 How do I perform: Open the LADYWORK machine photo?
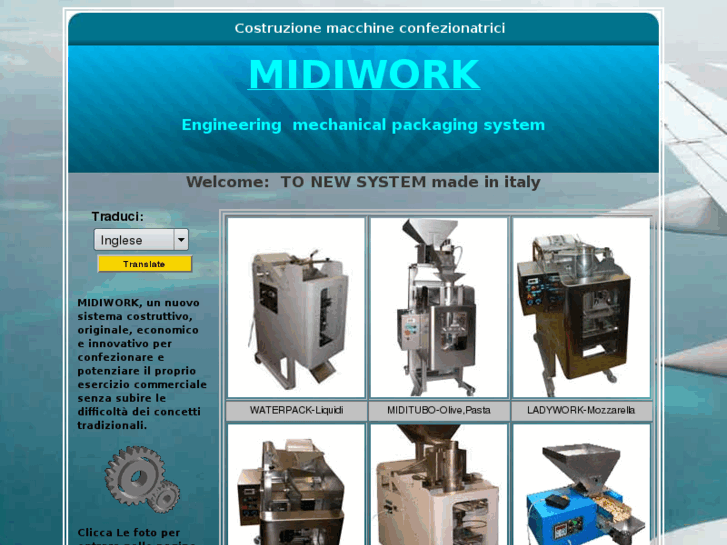[581, 308]
